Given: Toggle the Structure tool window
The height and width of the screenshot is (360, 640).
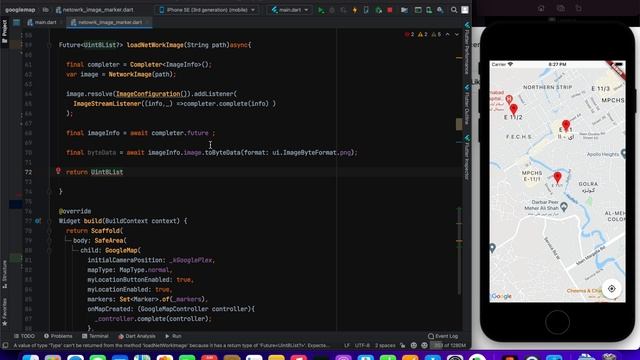Looking at the screenshot, I should point(4,274).
